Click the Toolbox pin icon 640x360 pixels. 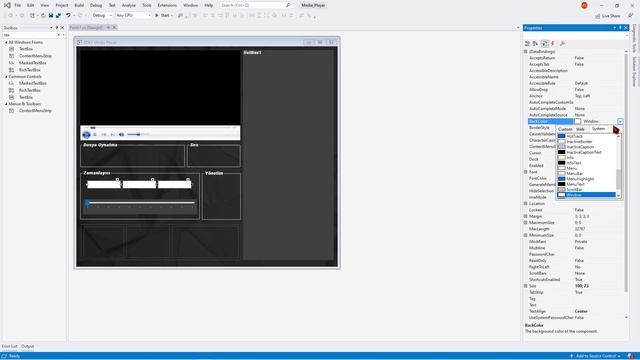(57, 28)
